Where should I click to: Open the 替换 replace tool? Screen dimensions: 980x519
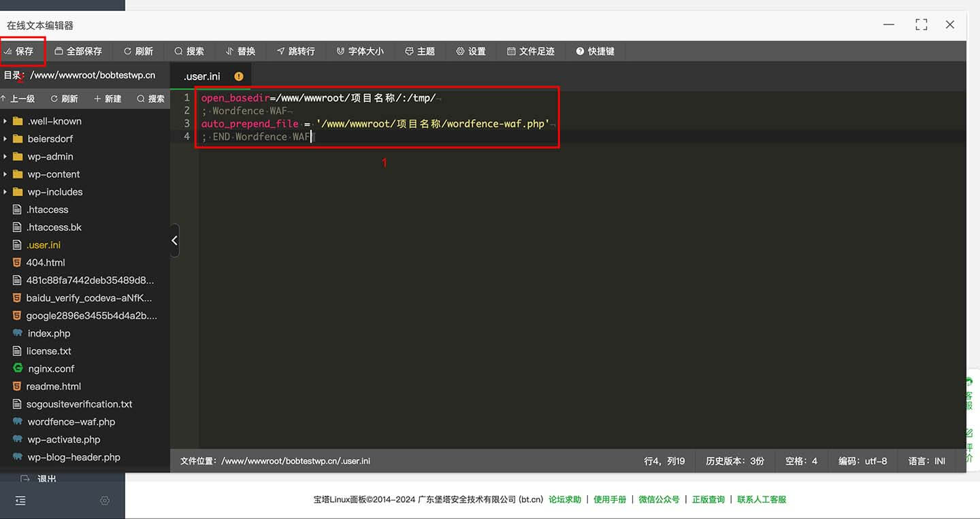pos(240,51)
